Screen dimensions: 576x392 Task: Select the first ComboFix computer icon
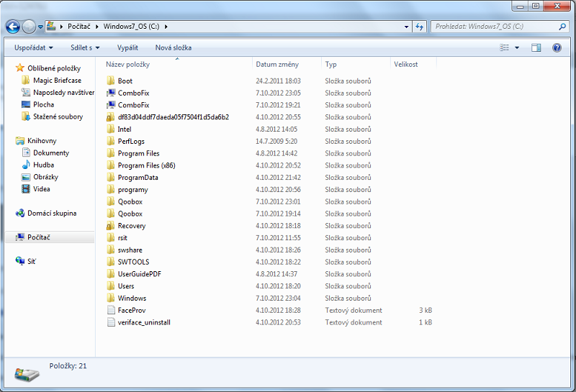110,93
